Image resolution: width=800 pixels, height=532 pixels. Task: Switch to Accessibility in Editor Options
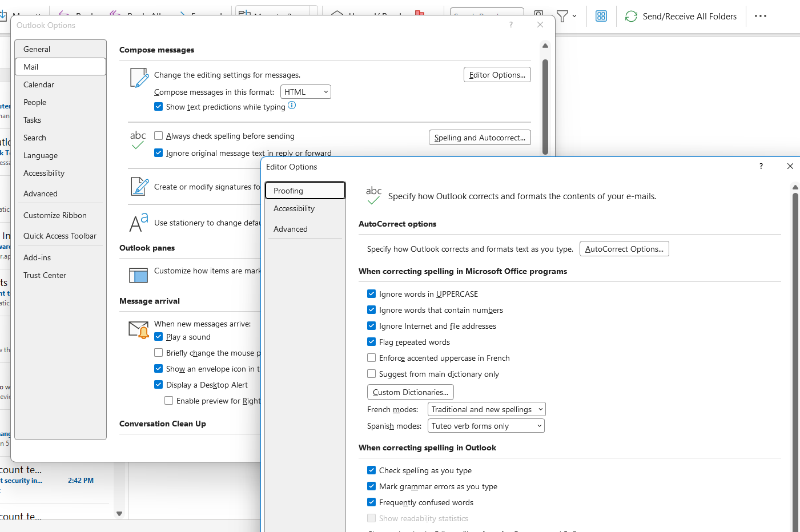click(305, 208)
